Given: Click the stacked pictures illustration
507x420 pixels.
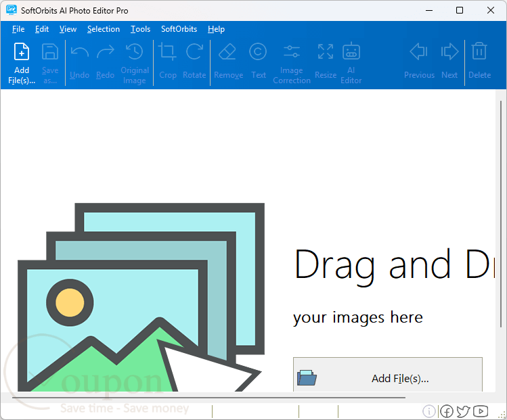Looking at the screenshot, I should pyautogui.click(x=141, y=297).
